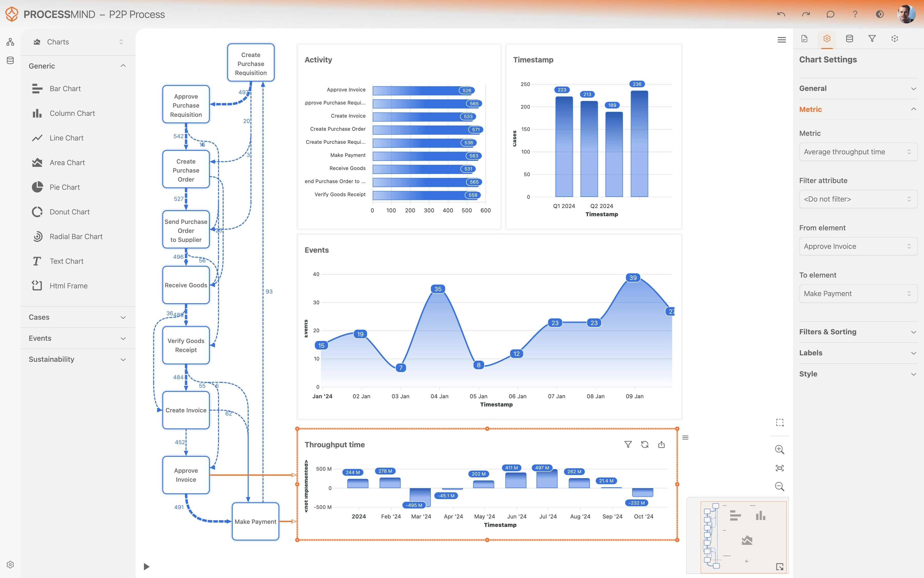Open the Metric dropdown Average throughput time
The image size is (924, 578).
(x=858, y=152)
